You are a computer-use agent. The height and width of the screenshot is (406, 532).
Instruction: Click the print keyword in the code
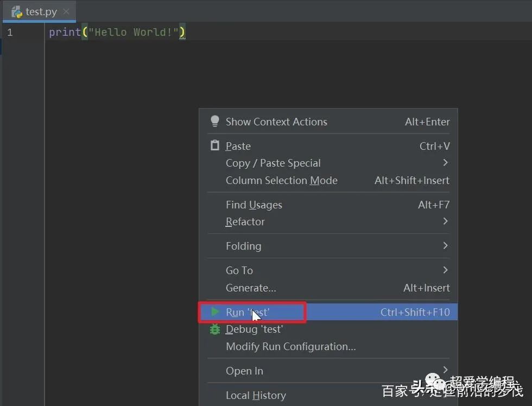65,33
